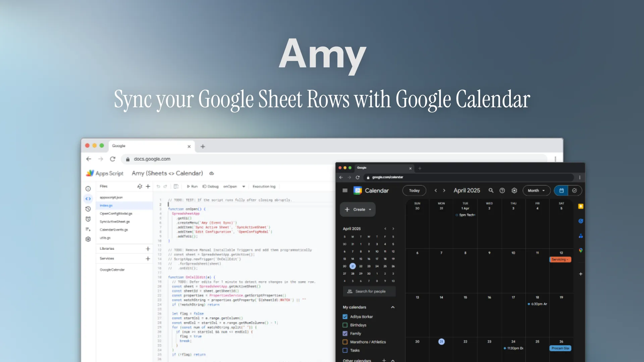The image size is (644, 362).
Task: Click the cloud save-status icon beside project title
Action: [x=212, y=173]
